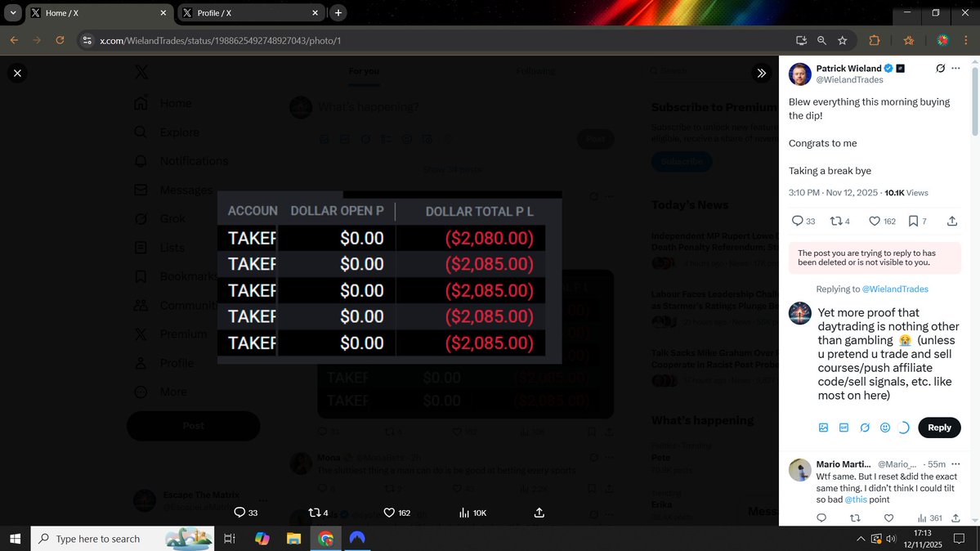Viewport: 980px width, 551px height.
Task: Click the right sidebar scrollbar
Action: click(x=975, y=100)
